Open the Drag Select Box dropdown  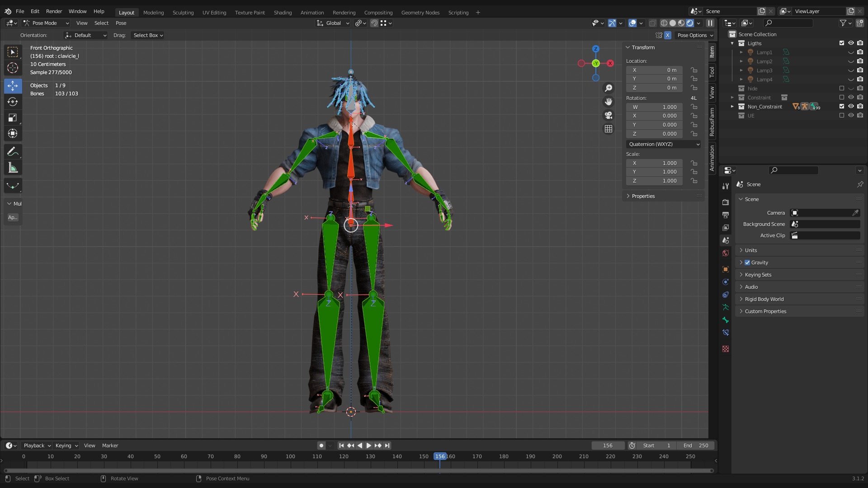148,35
